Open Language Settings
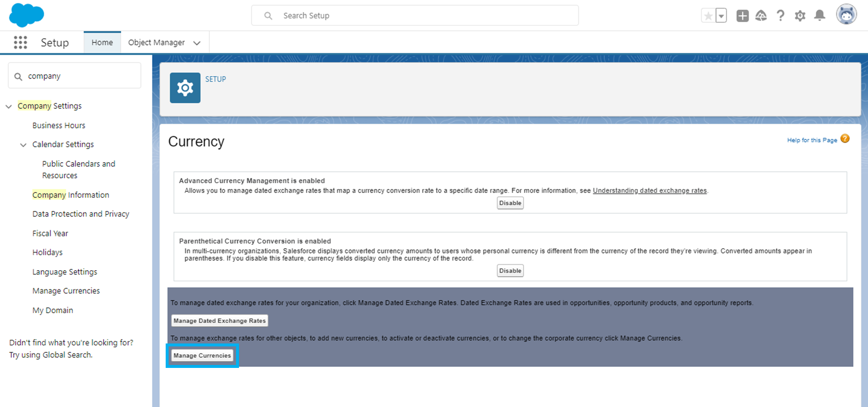This screenshot has height=407, width=868. (65, 272)
